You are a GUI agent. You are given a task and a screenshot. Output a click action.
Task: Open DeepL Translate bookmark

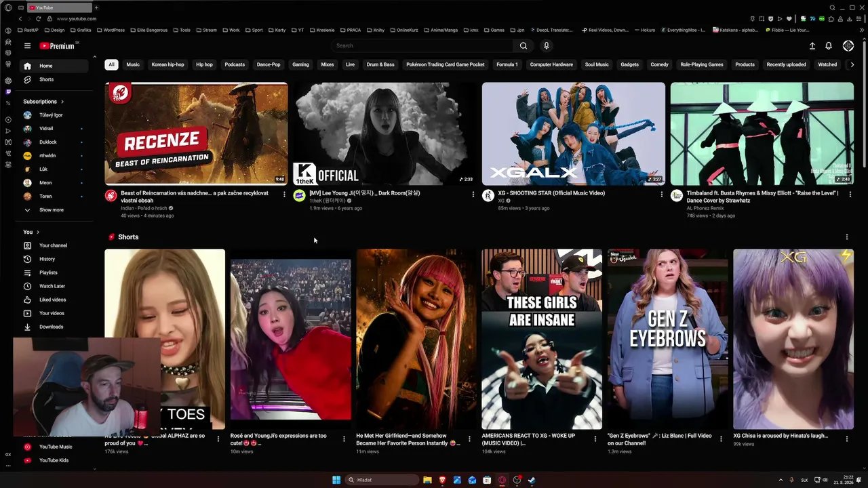(551, 30)
